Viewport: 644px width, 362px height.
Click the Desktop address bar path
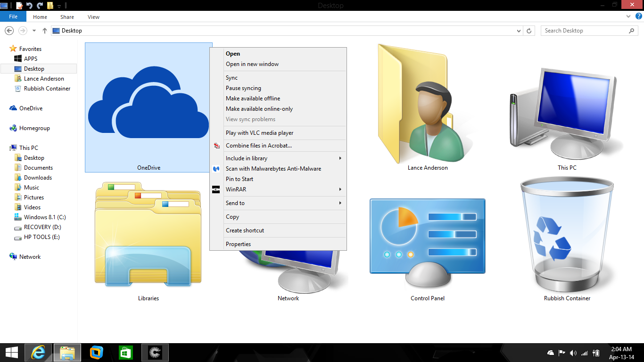[72, 31]
